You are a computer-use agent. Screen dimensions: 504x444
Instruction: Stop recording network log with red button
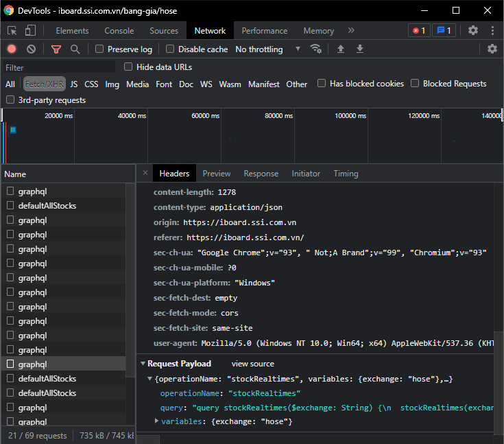pyautogui.click(x=12, y=49)
